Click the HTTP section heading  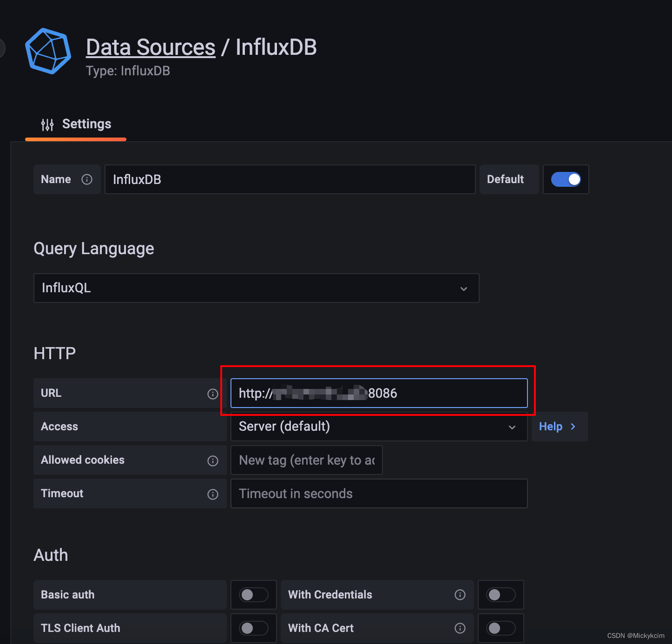[x=55, y=354]
